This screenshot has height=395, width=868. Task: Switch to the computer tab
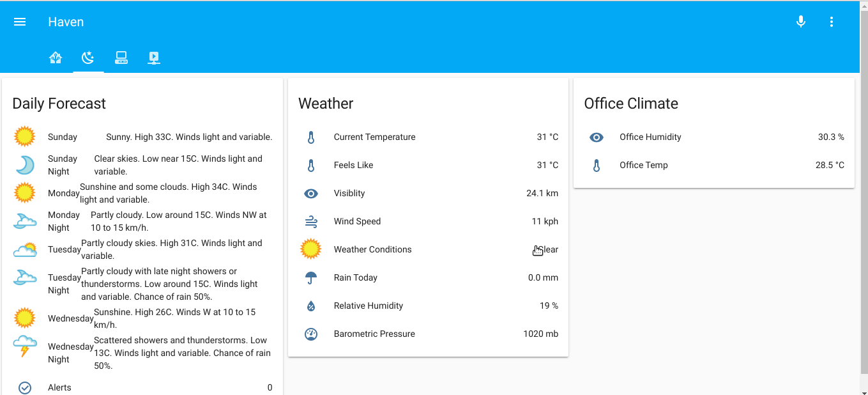pos(121,58)
